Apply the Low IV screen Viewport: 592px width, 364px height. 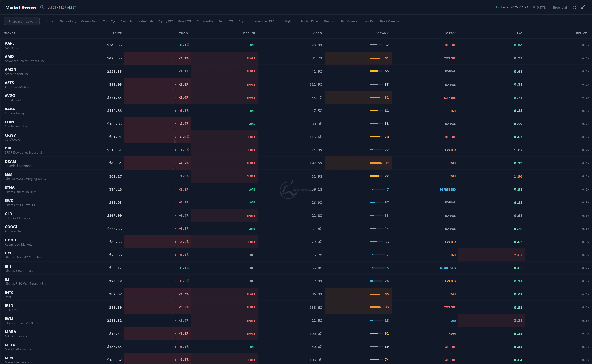pos(368,21)
